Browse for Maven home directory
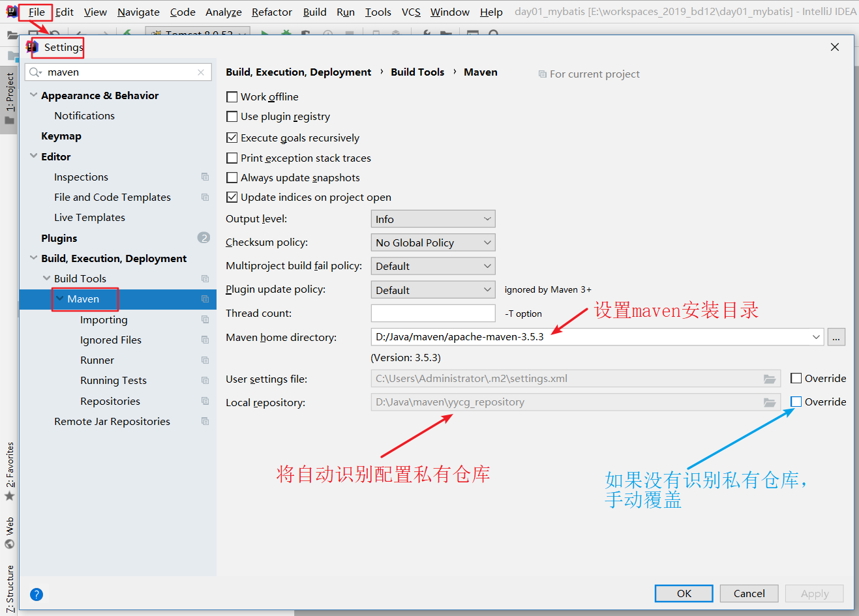This screenshot has height=616, width=859. pos(836,337)
